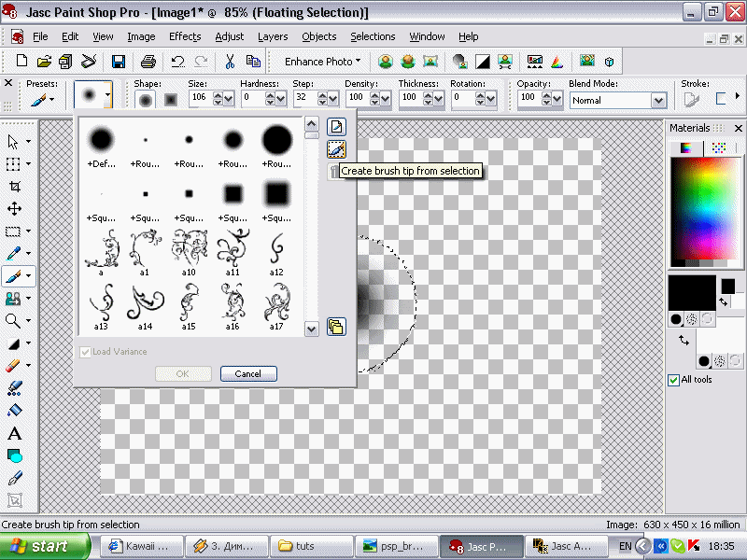Print the image using the printer icon
Screen dimensions: 747x560
tap(148, 61)
